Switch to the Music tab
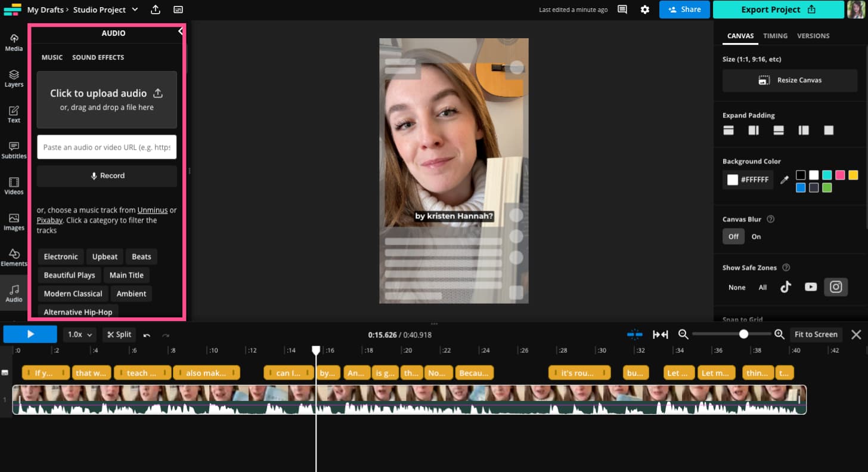The width and height of the screenshot is (868, 472). pos(52,57)
